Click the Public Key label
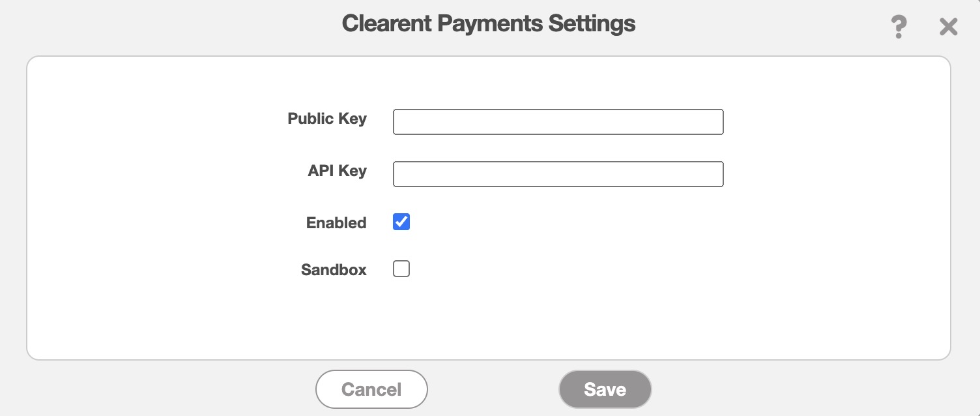 327,119
